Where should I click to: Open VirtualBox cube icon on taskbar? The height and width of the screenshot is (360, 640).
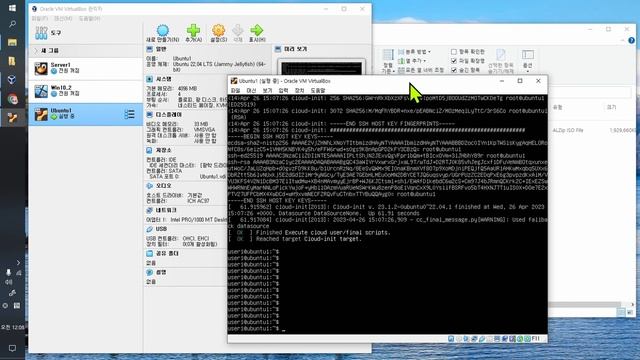click(x=12, y=80)
